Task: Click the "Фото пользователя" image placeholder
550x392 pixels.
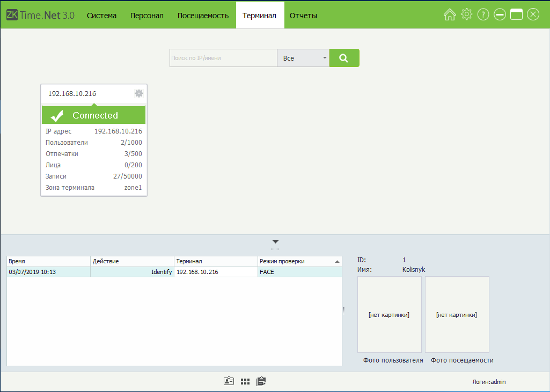Action: [389, 314]
